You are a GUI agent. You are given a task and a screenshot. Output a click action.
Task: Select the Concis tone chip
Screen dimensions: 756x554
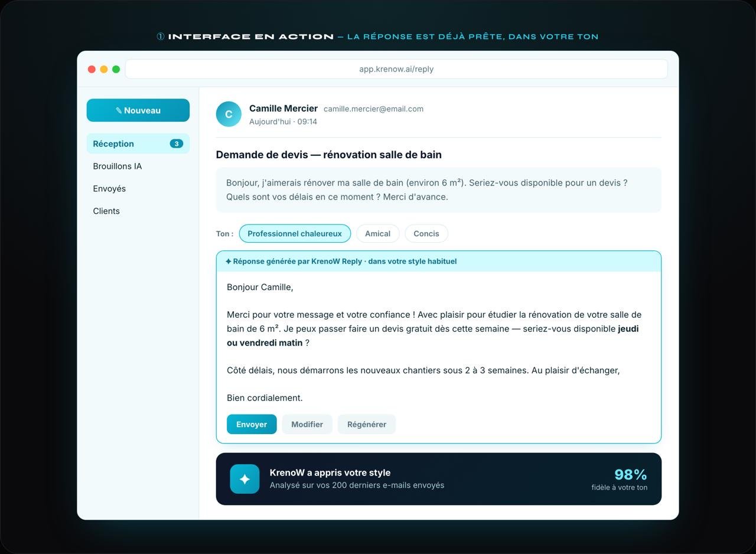click(426, 233)
